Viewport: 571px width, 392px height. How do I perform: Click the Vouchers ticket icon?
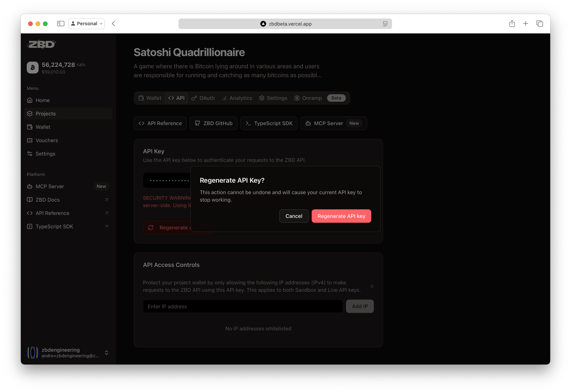click(30, 140)
